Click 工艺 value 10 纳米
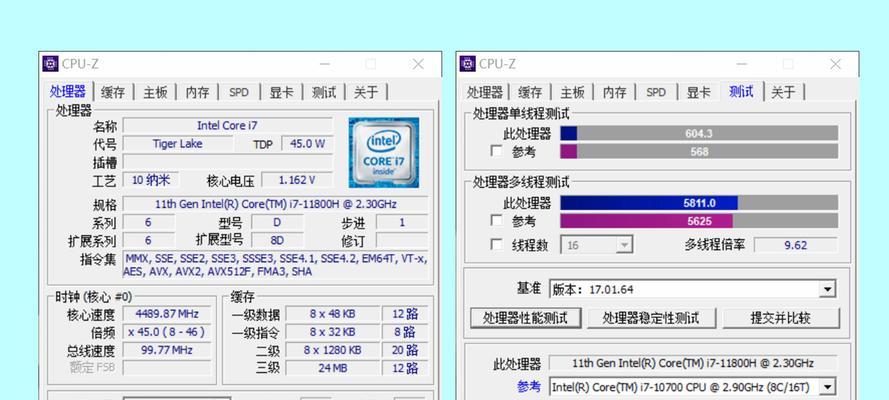Image resolution: width=889 pixels, height=400 pixels. (x=150, y=180)
